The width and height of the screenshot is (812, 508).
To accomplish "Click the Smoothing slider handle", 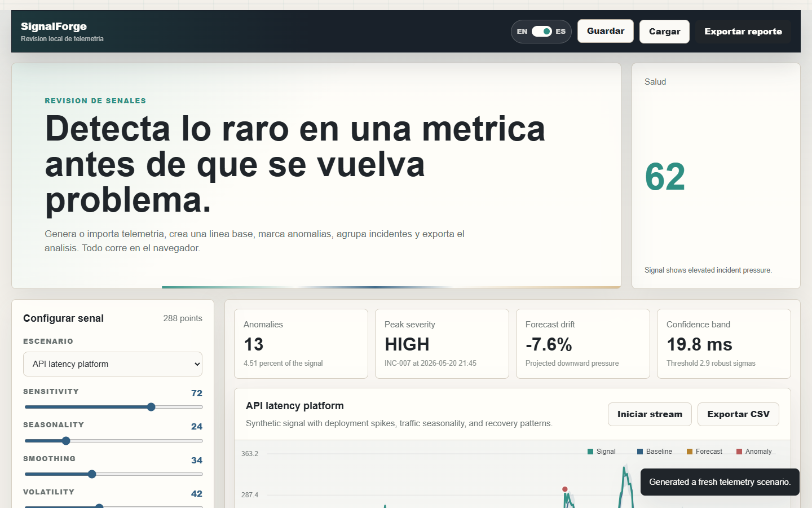I will tap(92, 474).
